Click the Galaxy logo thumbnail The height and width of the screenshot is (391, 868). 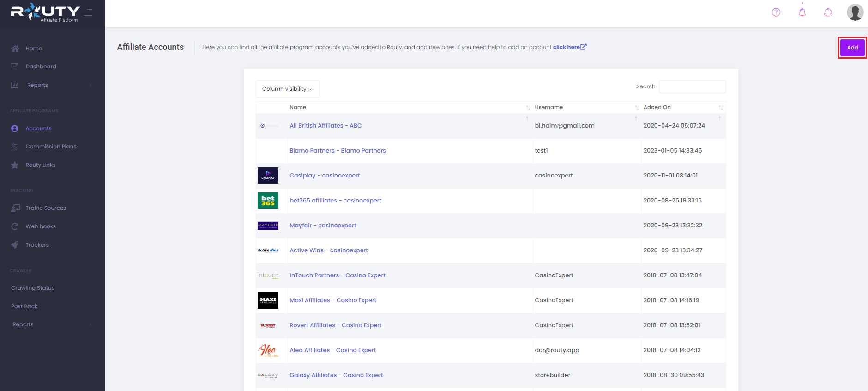268,375
